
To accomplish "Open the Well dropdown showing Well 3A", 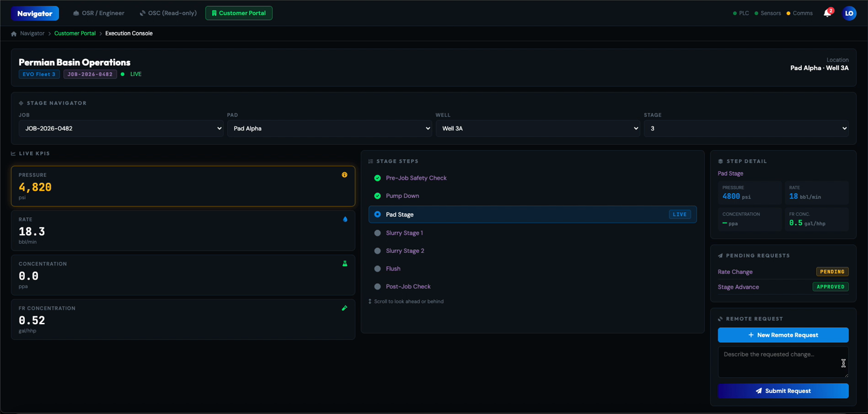I will click(538, 129).
